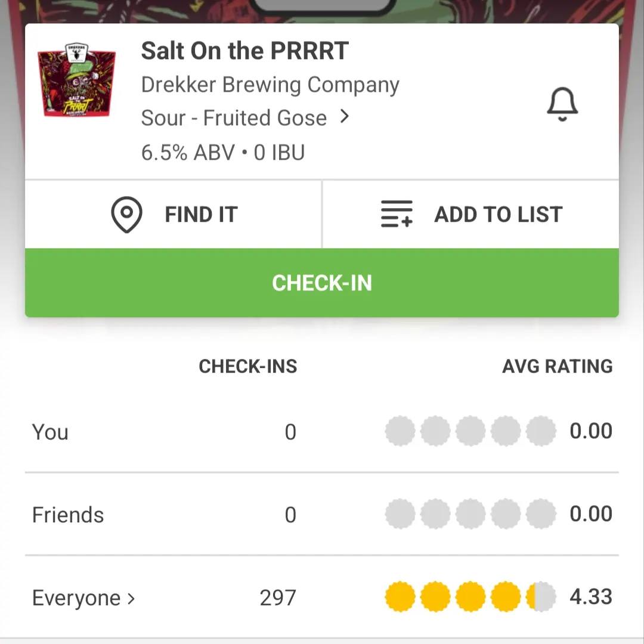The image size is (644, 644).
Task: Expand the Everyone chevron arrow
Action: [131, 598]
